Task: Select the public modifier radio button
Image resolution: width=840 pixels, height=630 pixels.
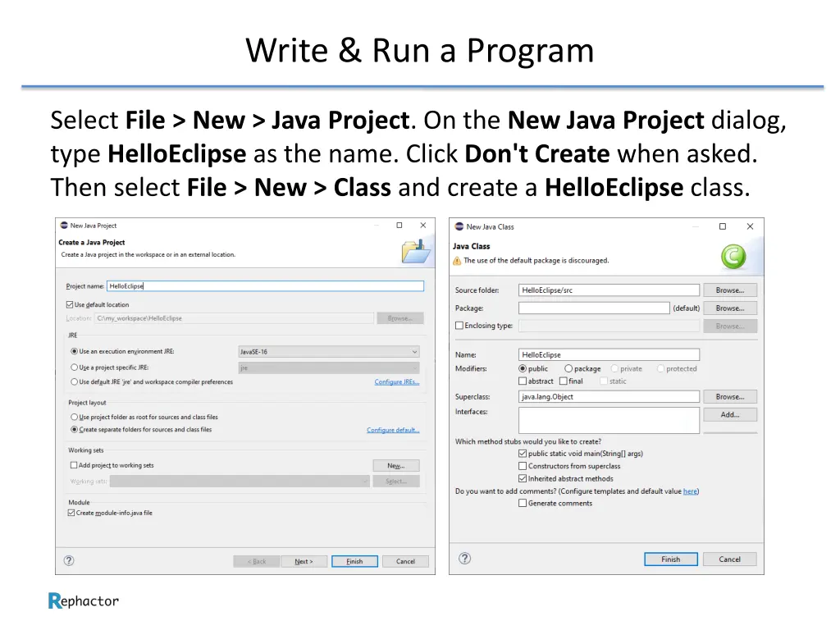Action: pyautogui.click(x=523, y=368)
